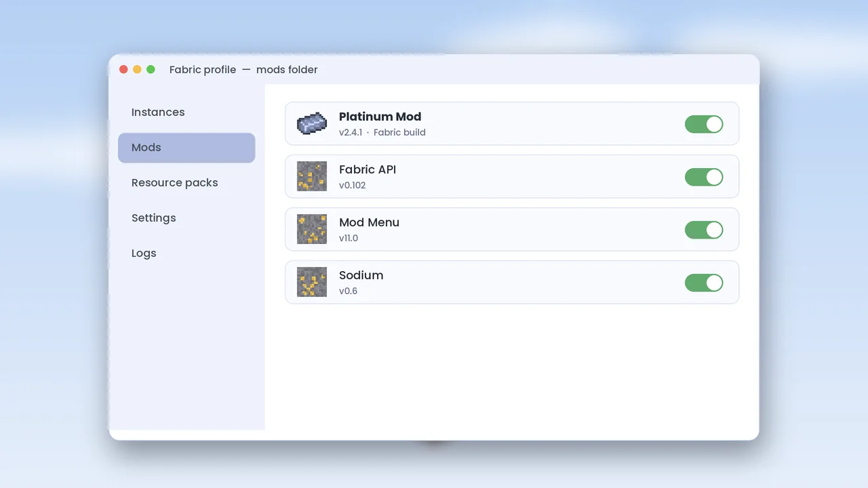Click the v11.0 version label
Screen dimensions: 868x488
pos(349,238)
